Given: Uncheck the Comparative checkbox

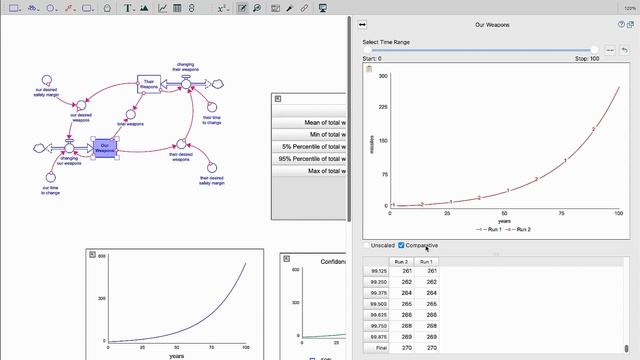Looking at the screenshot, I should (401, 245).
